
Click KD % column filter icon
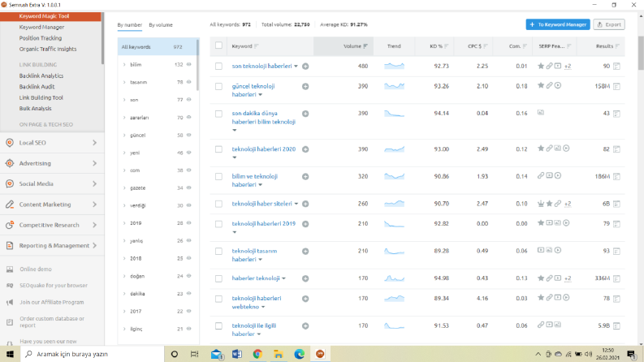(x=446, y=46)
